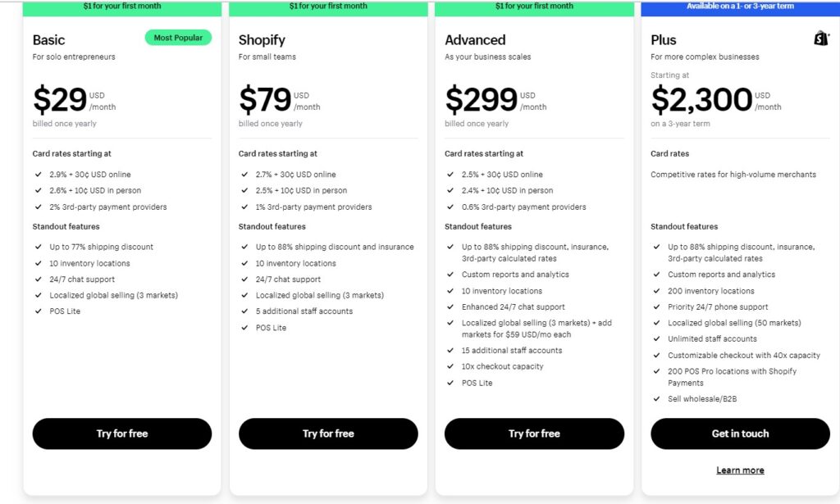Click checkmark beside 'Up to 77% shipping discount'
This screenshot has height=504, width=840.
point(38,247)
